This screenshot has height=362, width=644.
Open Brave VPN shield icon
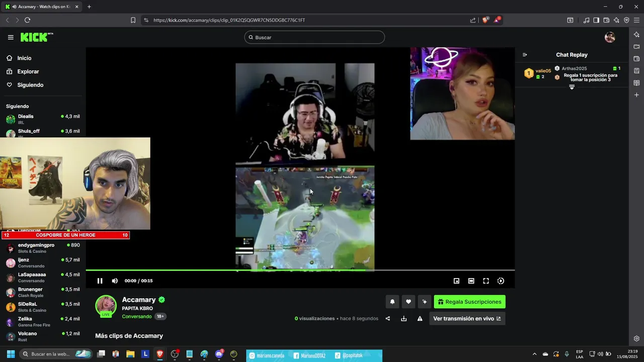(626, 20)
